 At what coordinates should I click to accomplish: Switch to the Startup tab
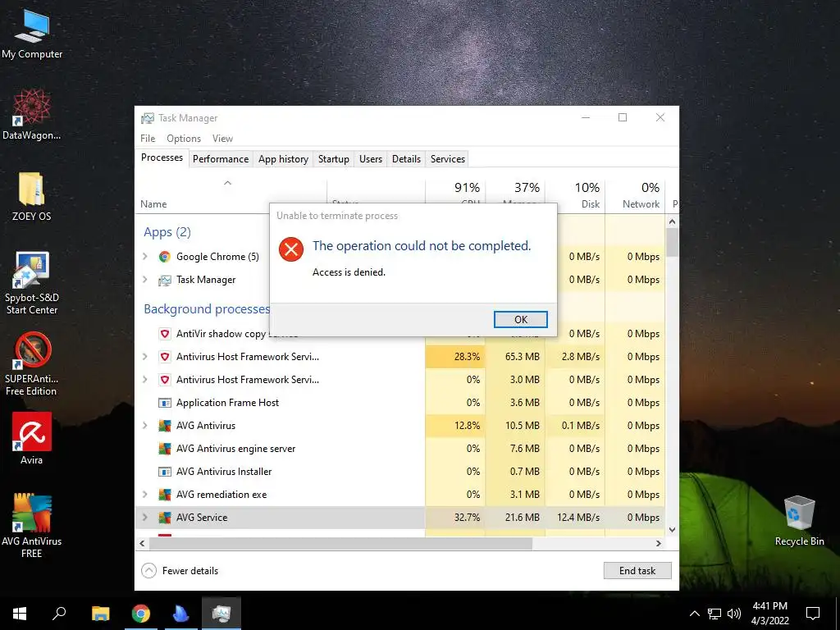(333, 159)
